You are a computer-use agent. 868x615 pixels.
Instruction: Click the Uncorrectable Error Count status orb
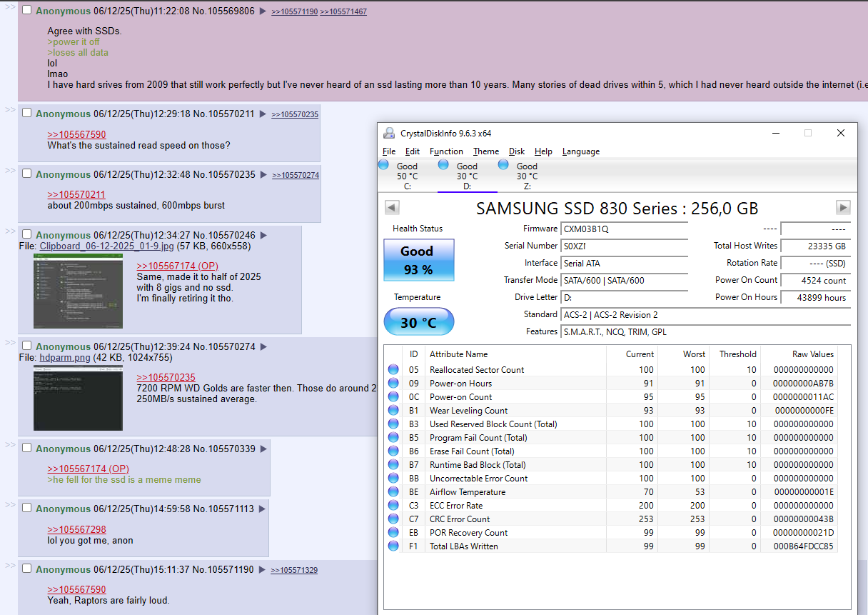point(393,479)
